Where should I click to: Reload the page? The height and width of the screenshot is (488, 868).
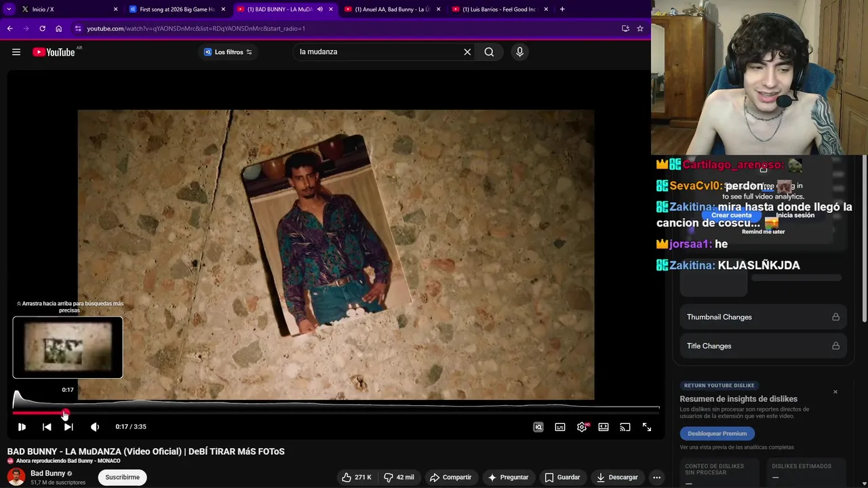click(42, 28)
